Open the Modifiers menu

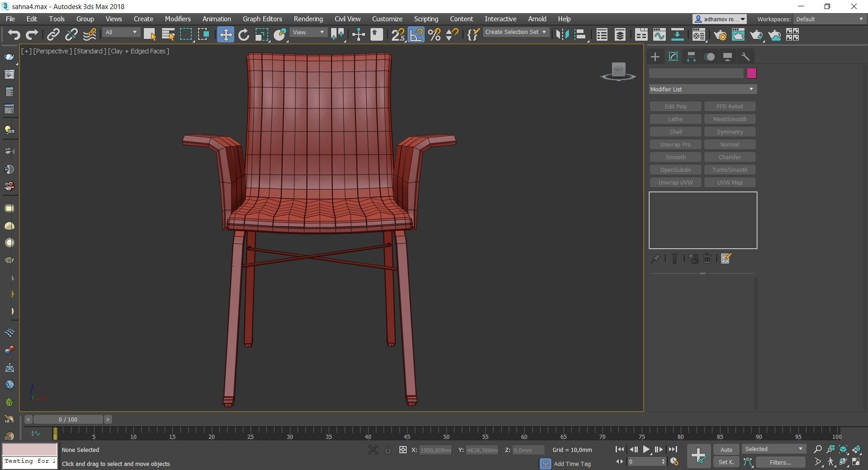(x=178, y=19)
